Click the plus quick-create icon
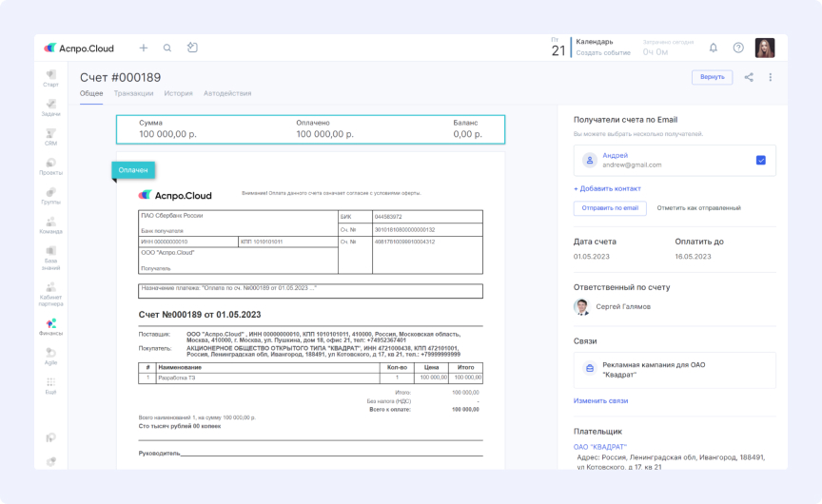Viewport: 822px width, 504px height. (144, 48)
